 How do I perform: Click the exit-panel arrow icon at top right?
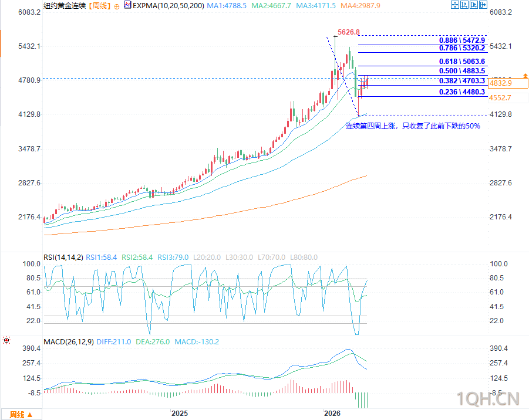(483, 5)
